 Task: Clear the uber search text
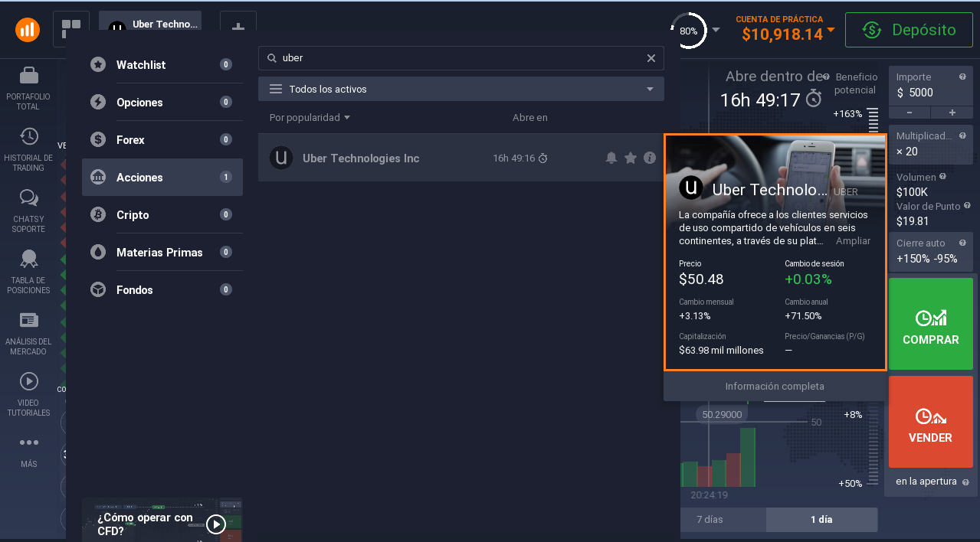[651, 58]
